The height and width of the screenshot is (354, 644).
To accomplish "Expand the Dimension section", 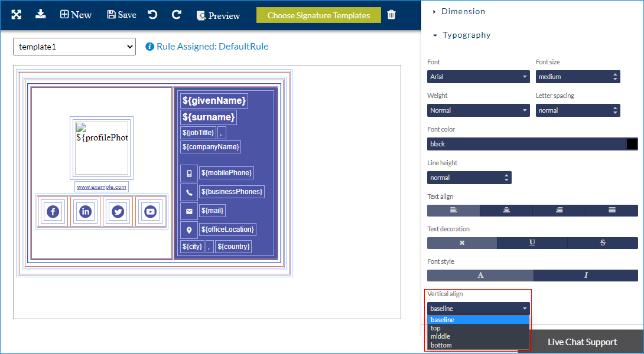I will coord(463,11).
